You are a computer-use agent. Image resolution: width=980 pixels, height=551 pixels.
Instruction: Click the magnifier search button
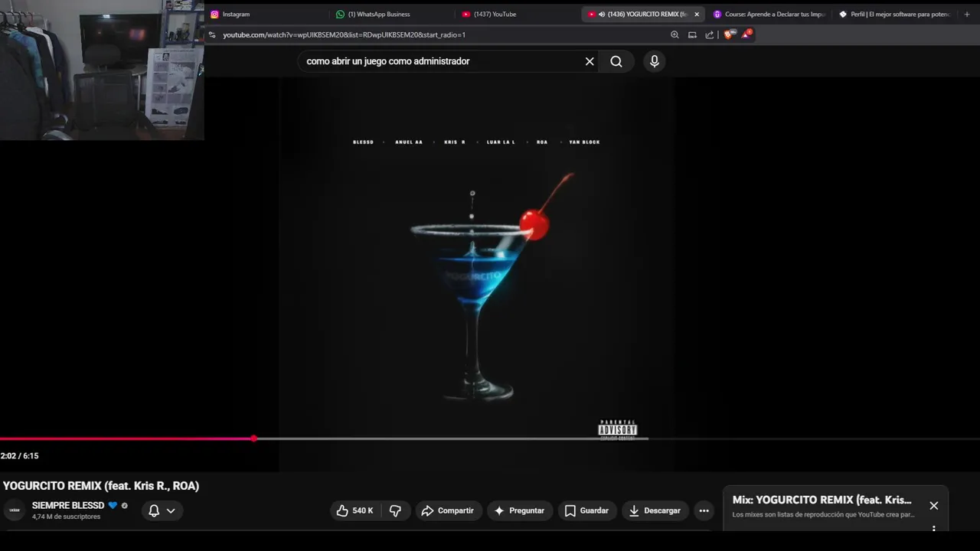coord(616,61)
